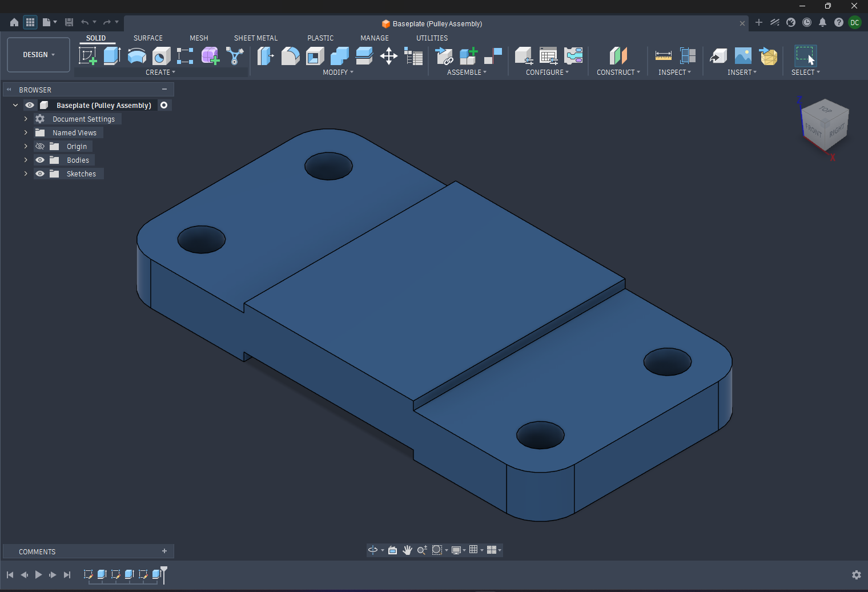Toggle visibility of Sketches folder
Viewport: 868px width, 592px height.
(x=40, y=174)
